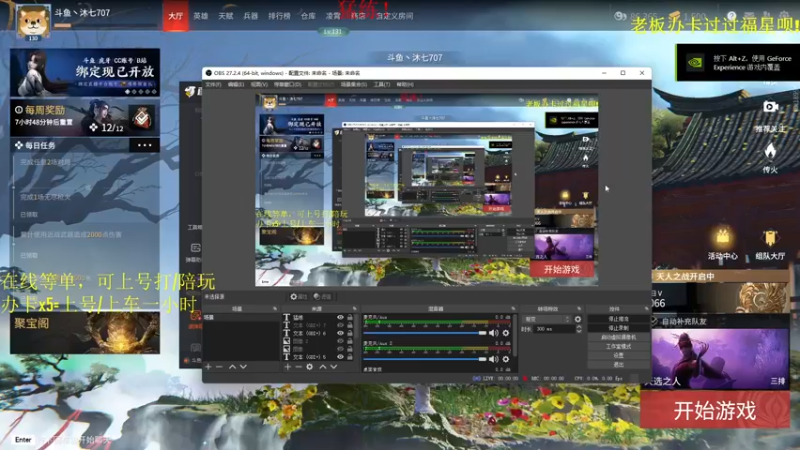This screenshot has width=800, height=450.
Task: Toggle visibility eye of 文本(GDI+) 7 source
Action: (340, 325)
